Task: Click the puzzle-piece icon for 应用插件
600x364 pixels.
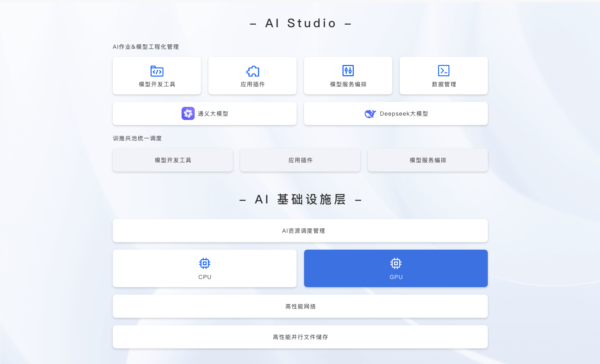Action: 252,71
